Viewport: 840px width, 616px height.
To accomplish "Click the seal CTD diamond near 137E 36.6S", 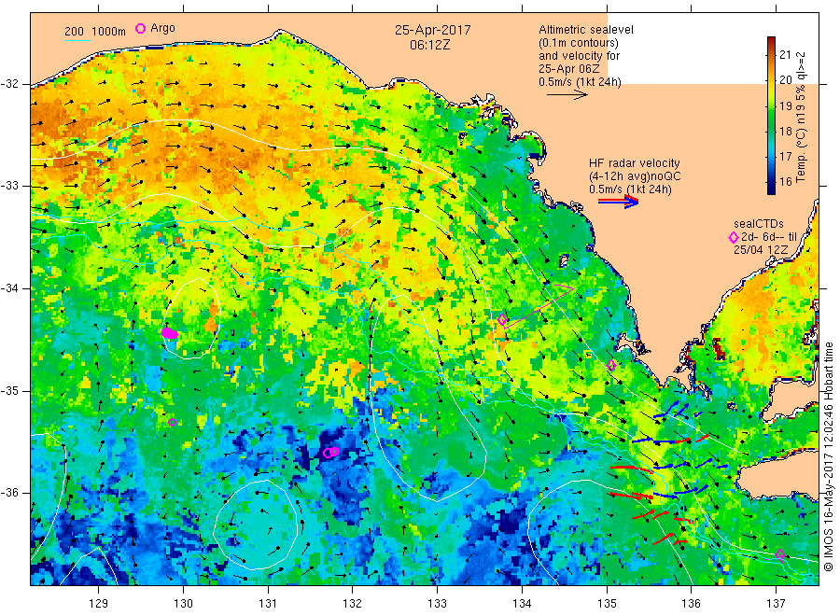I will point(780,554).
